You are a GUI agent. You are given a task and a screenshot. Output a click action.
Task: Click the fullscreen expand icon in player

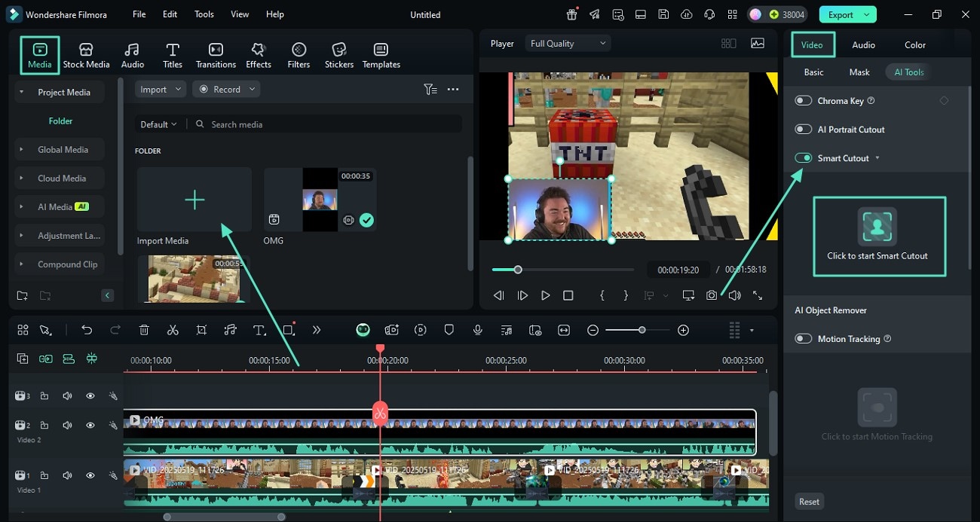point(758,295)
